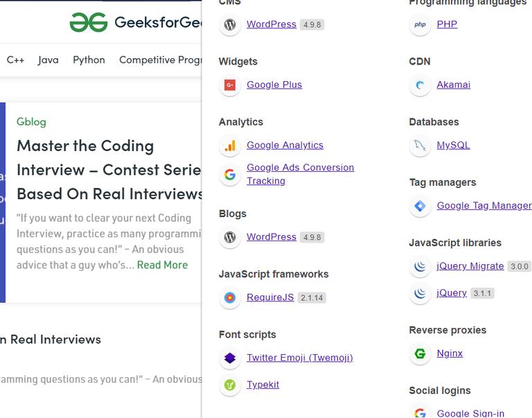Open the Master the Coding Interview article title
This screenshot has width=532, height=418.
[109, 170]
